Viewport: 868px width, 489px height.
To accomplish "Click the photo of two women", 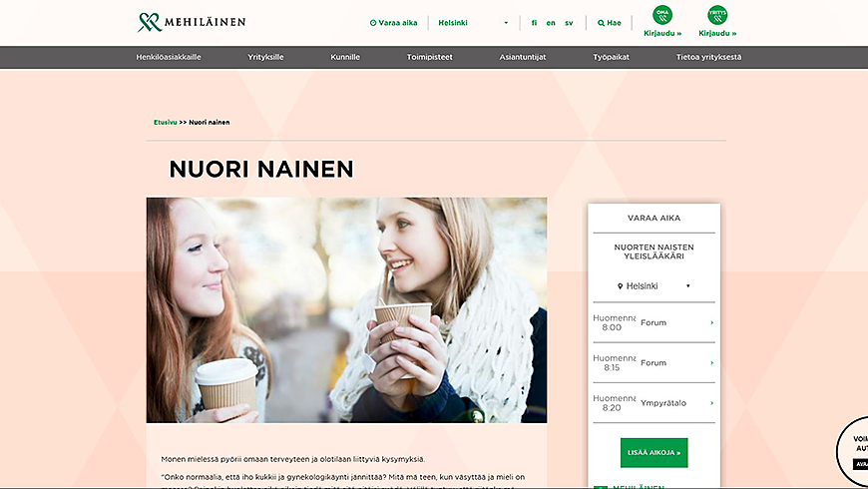I will click(346, 310).
